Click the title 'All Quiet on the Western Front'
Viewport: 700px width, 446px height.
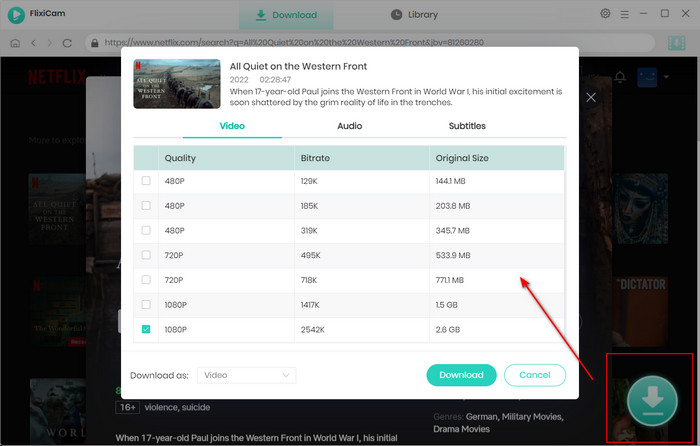click(x=298, y=67)
